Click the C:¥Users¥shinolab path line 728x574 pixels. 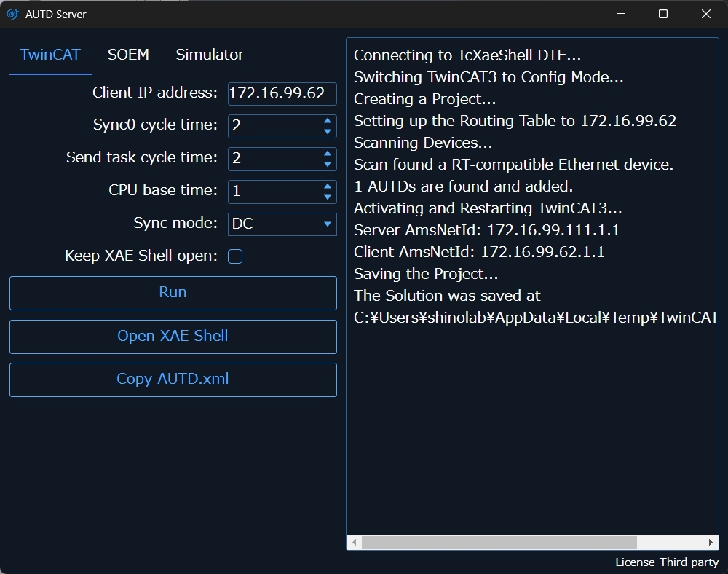tap(536, 318)
